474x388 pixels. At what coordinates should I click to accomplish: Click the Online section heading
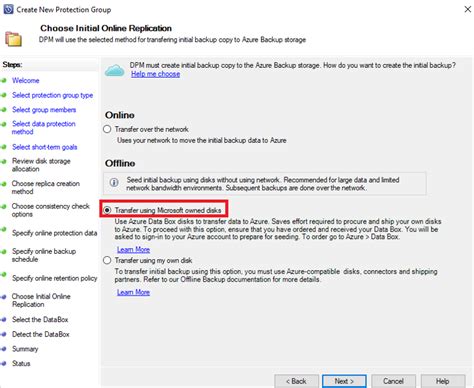coord(120,115)
